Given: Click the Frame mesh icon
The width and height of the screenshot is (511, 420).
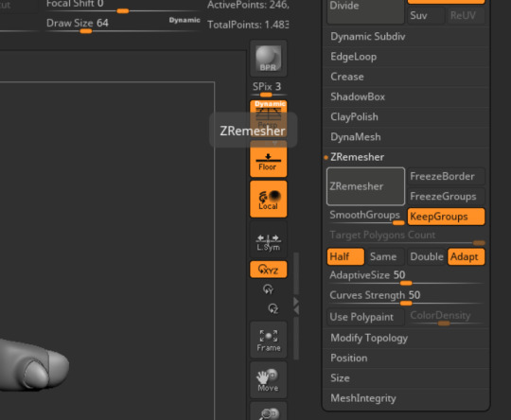Looking at the screenshot, I should [x=268, y=341].
